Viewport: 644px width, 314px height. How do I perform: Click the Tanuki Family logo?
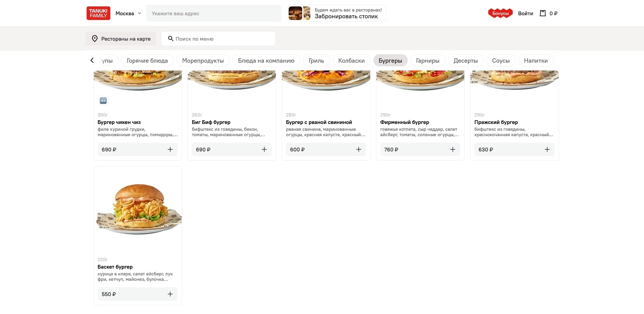click(98, 13)
